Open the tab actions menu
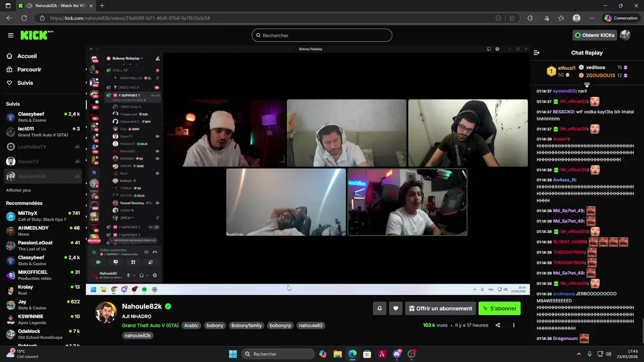644x362 pixels. click(x=8, y=6)
